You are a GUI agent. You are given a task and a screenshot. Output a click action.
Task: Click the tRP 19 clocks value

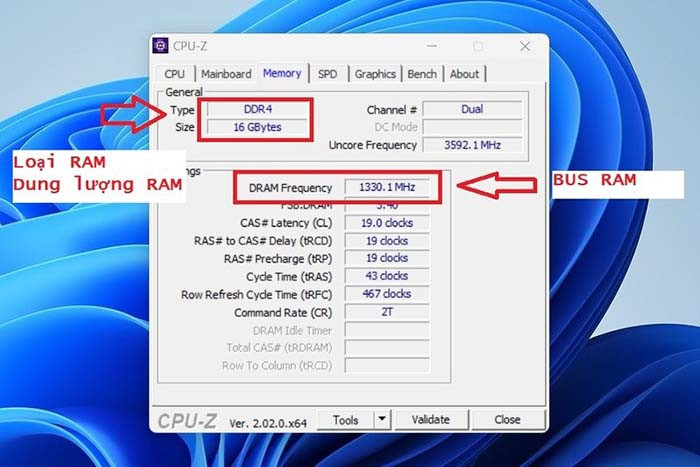click(387, 258)
